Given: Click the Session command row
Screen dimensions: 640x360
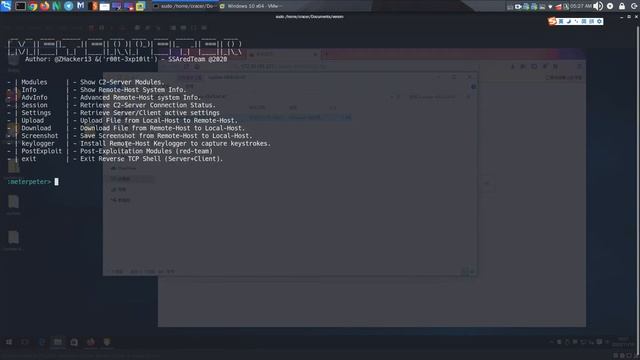Looking at the screenshot, I should point(111,105).
